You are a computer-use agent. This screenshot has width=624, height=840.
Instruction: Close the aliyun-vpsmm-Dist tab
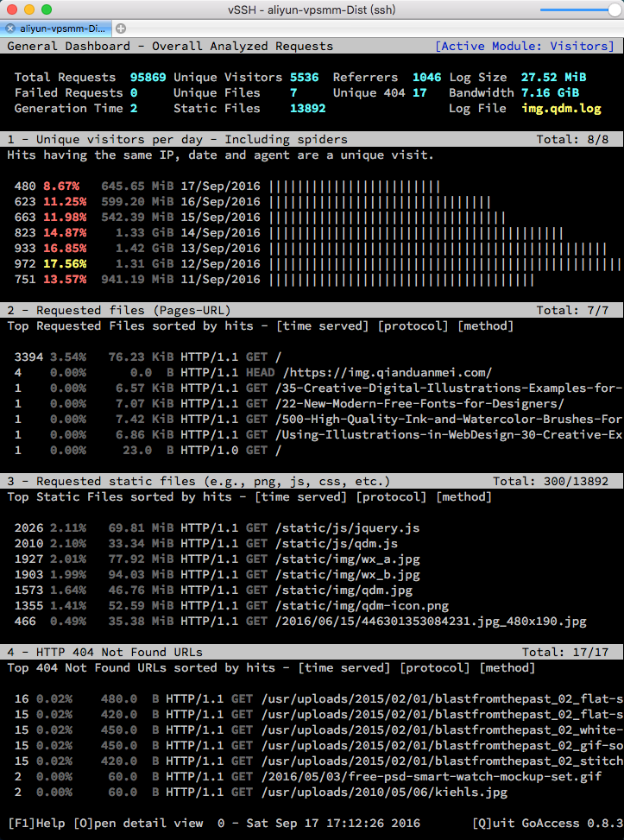click(10, 28)
